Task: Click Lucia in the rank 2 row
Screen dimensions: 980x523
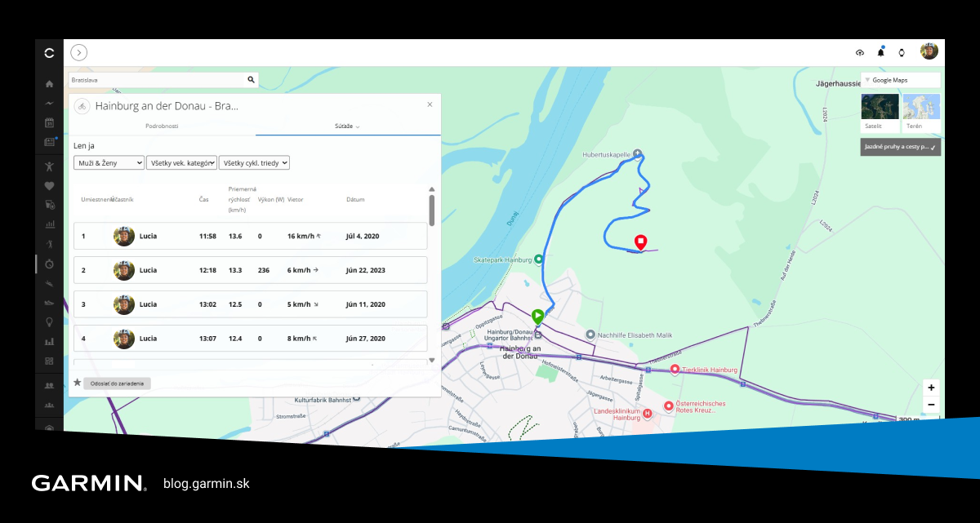Action: coord(148,270)
